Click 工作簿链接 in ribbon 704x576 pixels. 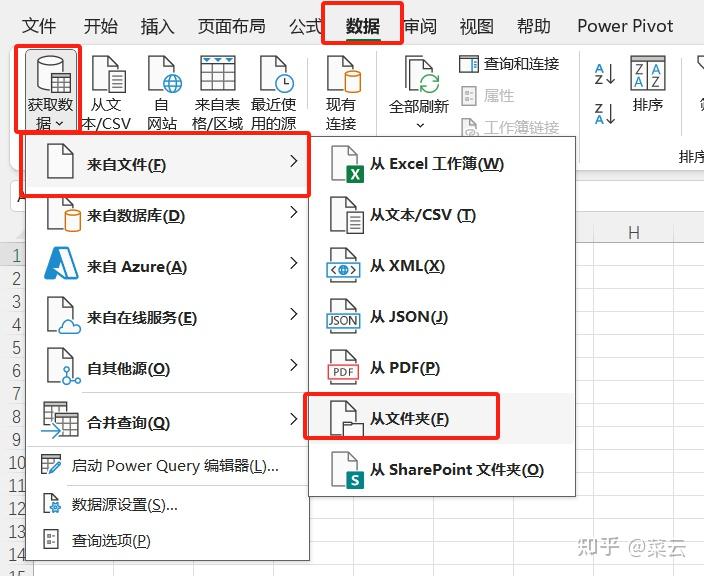510,128
